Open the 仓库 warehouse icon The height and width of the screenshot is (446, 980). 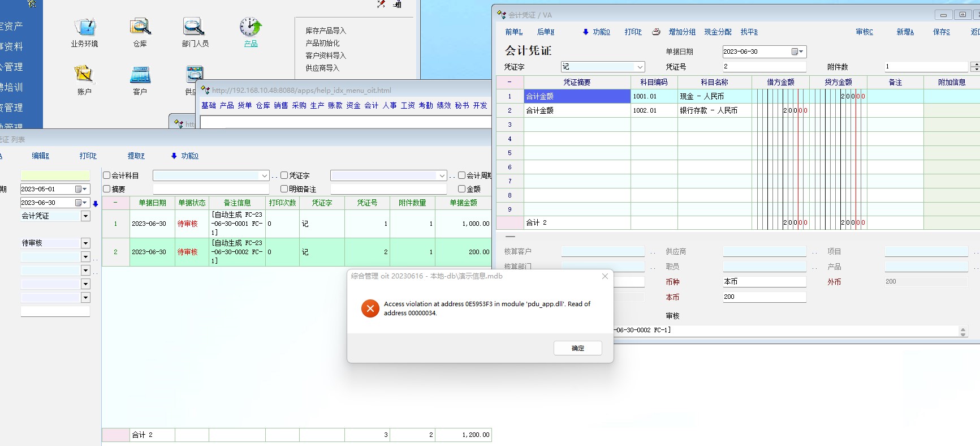pyautogui.click(x=140, y=27)
